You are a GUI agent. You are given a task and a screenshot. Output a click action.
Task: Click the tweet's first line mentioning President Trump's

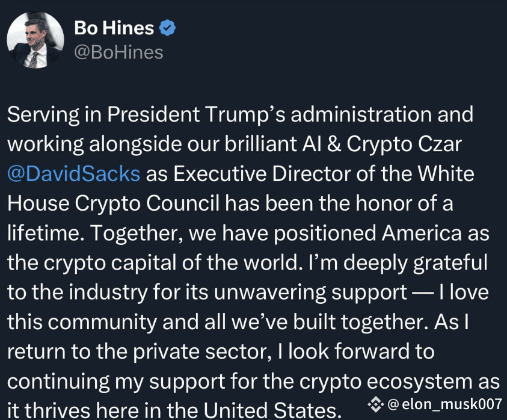point(240,114)
